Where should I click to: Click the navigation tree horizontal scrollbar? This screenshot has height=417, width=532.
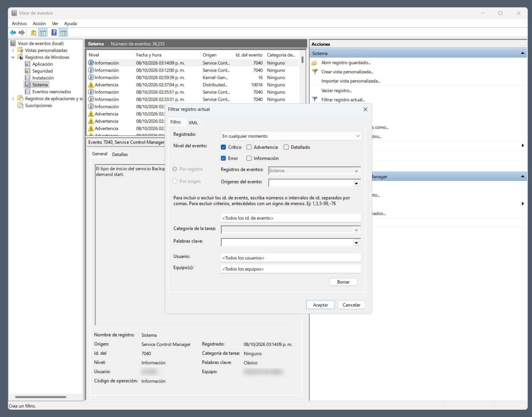[x=41, y=397]
